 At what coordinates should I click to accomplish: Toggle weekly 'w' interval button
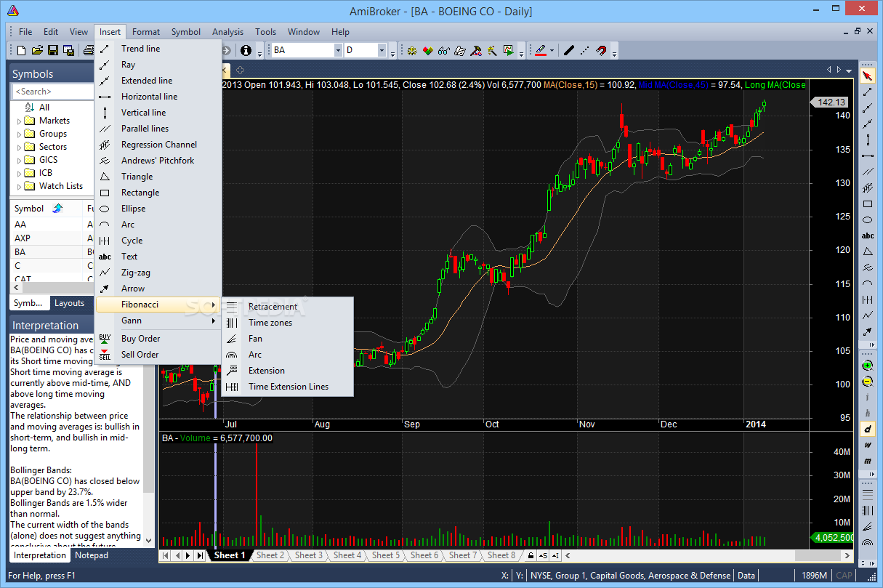(868, 445)
